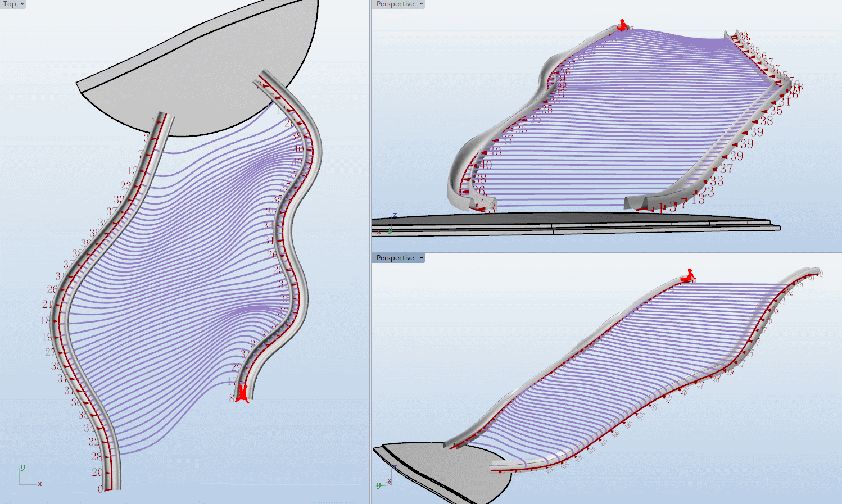Click the upper Perspective viewport title
Screen dimensions: 842x504
[395, 4]
